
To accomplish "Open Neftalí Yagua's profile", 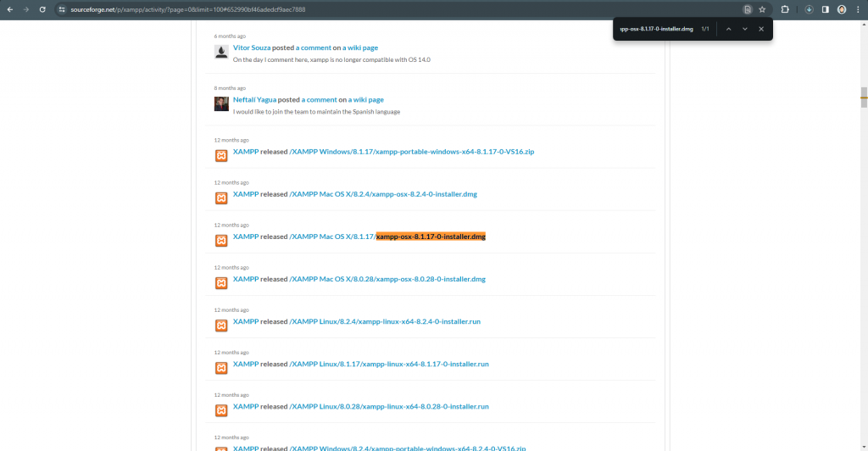I will coord(254,99).
